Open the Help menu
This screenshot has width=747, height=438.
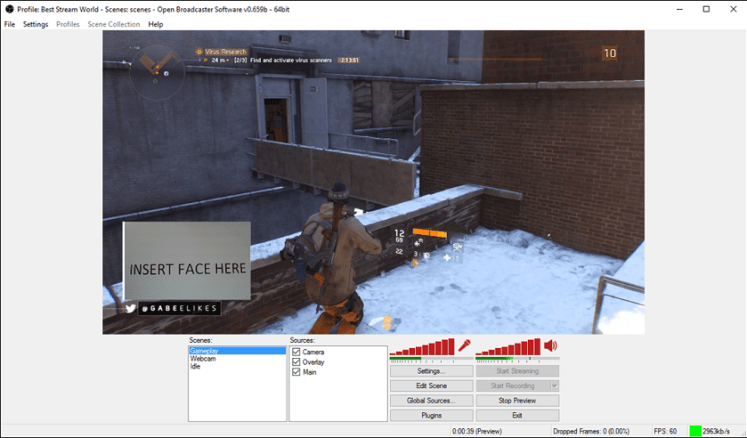156,24
